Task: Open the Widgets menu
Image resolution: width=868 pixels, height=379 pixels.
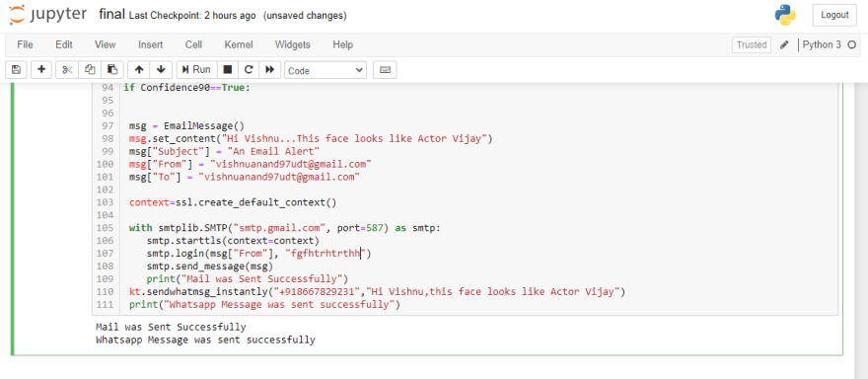Action: point(293,44)
